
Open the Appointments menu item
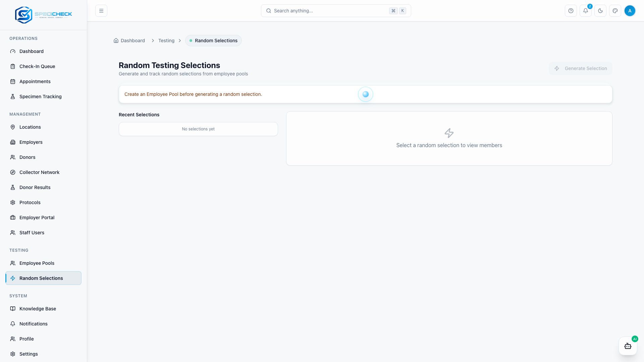tap(44, 81)
